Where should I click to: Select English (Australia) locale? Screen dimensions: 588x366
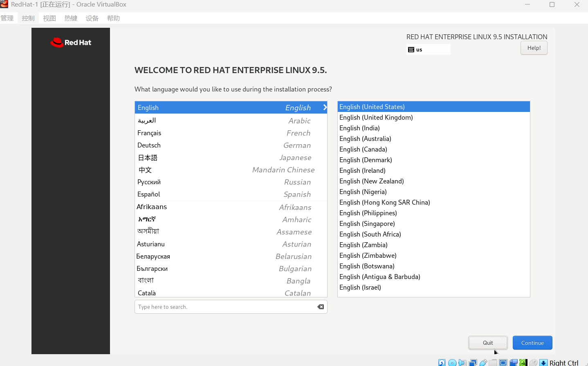pyautogui.click(x=434, y=138)
